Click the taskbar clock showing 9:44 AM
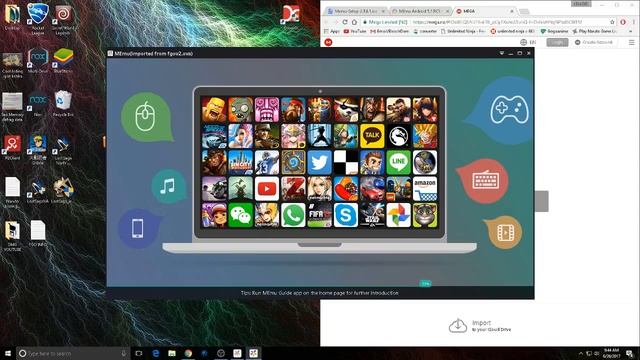The height and width of the screenshot is (360, 640). coord(611,353)
